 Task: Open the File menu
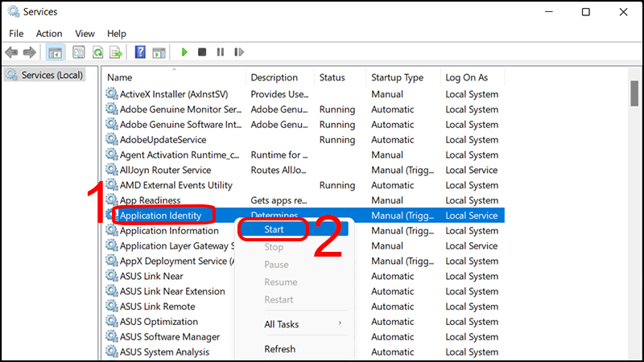16,34
